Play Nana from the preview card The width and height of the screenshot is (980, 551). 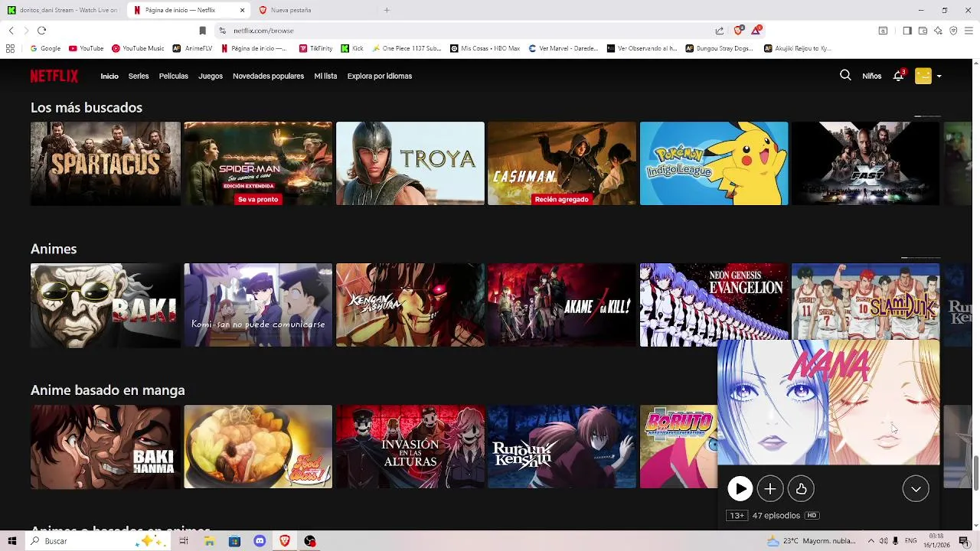click(740, 489)
